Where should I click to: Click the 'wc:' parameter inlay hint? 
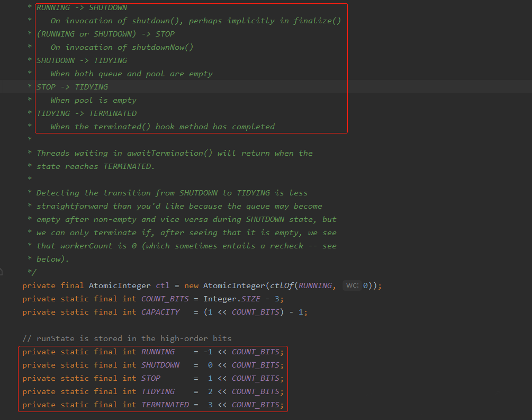coord(352,285)
